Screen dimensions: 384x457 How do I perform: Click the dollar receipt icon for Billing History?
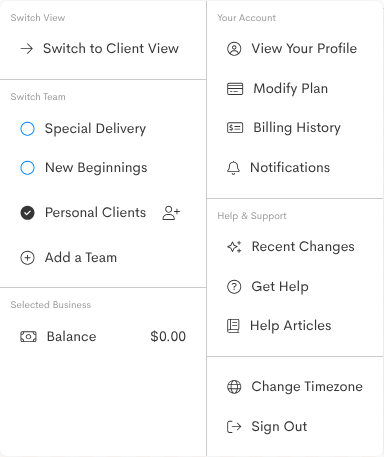coord(235,128)
